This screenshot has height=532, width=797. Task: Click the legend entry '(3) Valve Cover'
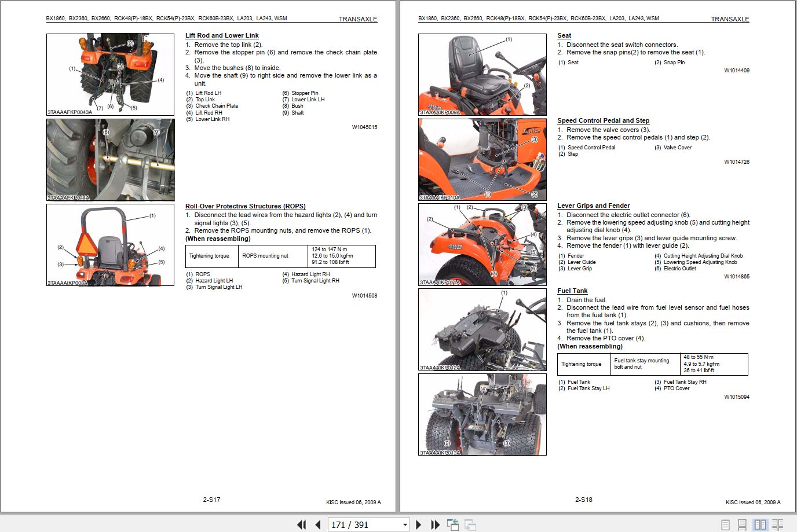coord(673,148)
